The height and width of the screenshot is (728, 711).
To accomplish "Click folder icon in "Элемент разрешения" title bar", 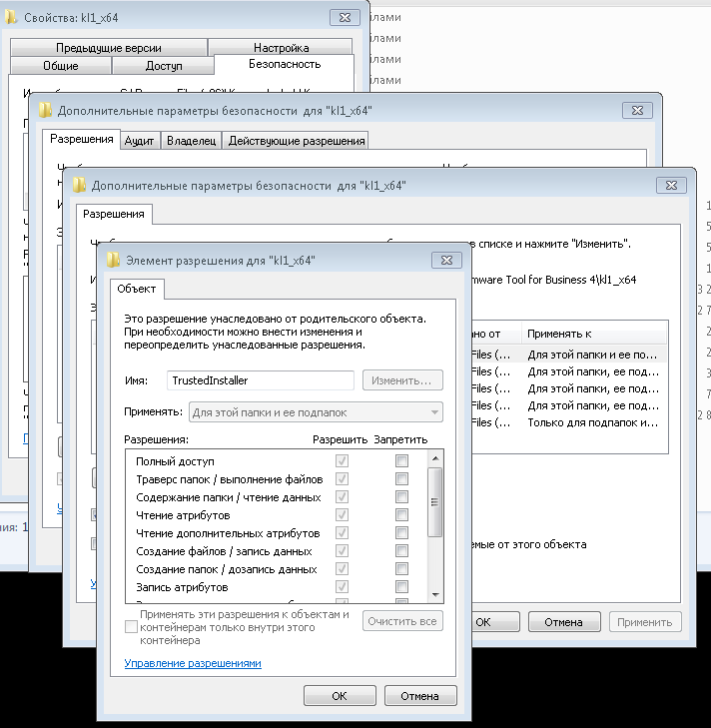I will pos(115,261).
